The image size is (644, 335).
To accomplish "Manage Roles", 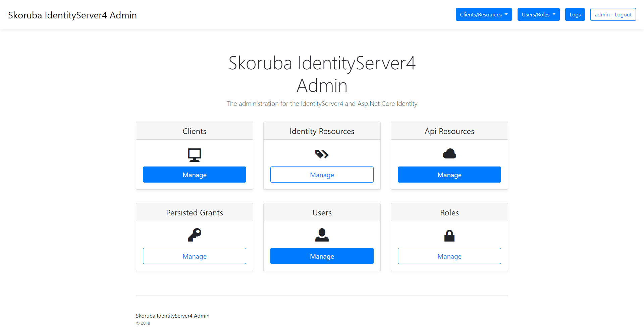I will coord(449,256).
